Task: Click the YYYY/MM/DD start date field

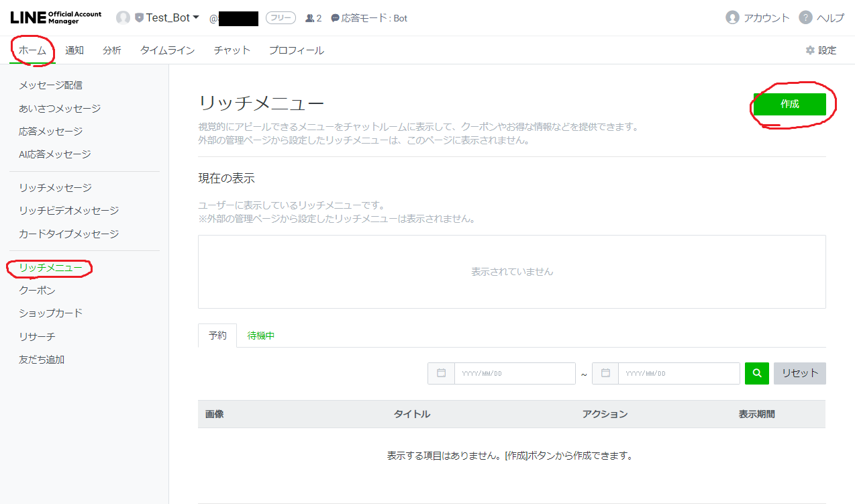Action: [515, 373]
